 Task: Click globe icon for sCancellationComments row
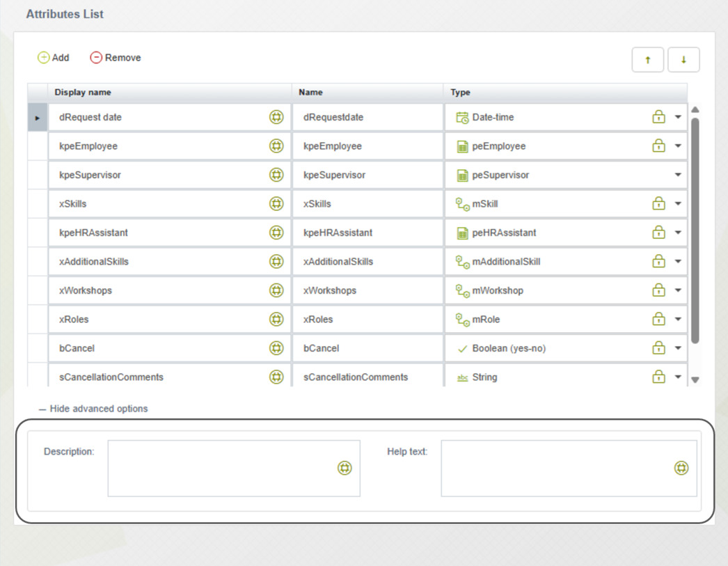(x=276, y=377)
